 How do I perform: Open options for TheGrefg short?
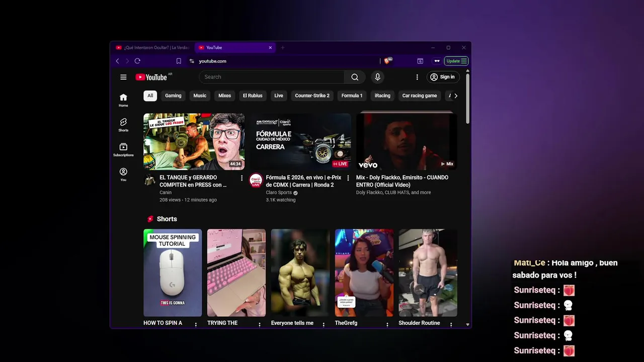click(387, 325)
